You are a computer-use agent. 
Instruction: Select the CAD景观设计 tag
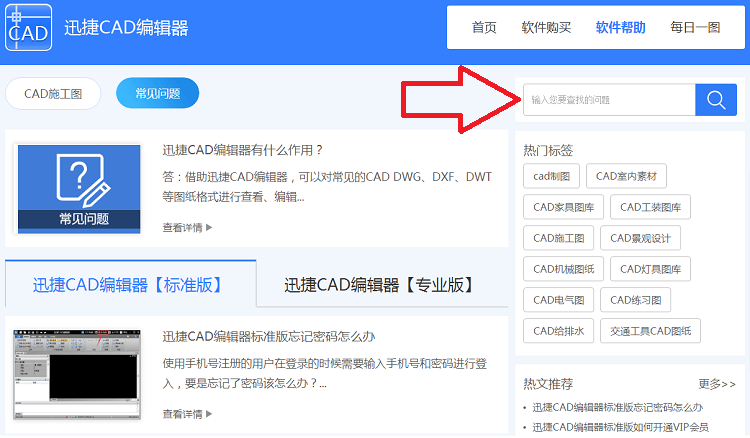click(x=640, y=238)
